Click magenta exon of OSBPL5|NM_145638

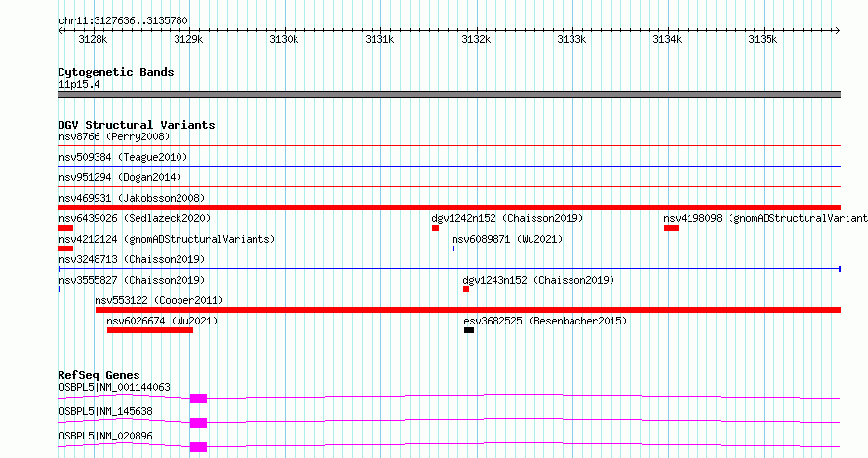point(198,423)
